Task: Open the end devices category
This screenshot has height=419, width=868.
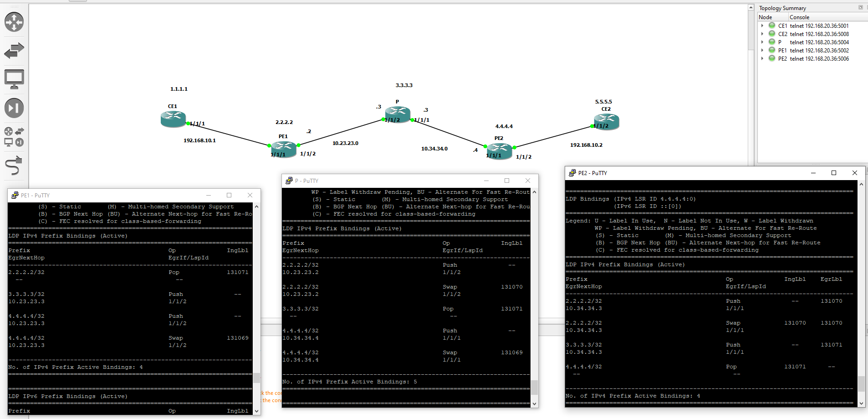Action: point(14,79)
